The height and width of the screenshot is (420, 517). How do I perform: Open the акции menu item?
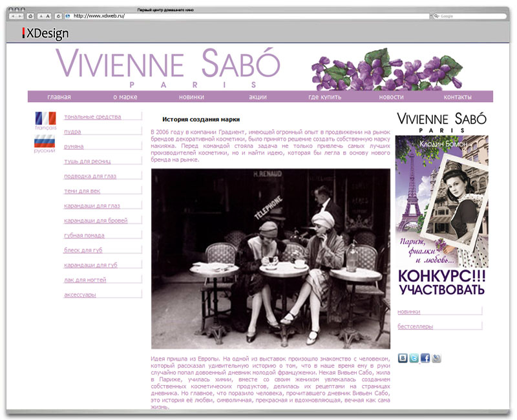click(x=258, y=97)
